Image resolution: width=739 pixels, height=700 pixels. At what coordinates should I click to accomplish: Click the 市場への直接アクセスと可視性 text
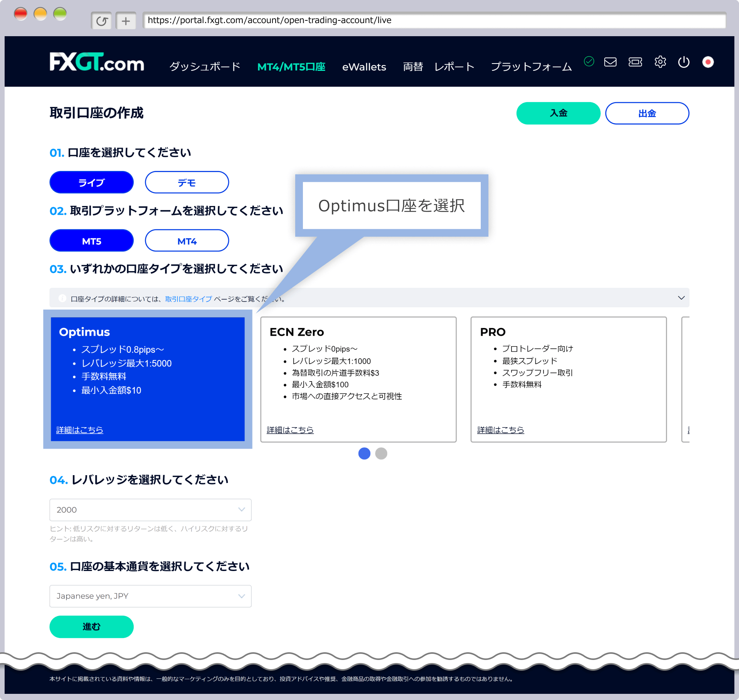click(347, 396)
